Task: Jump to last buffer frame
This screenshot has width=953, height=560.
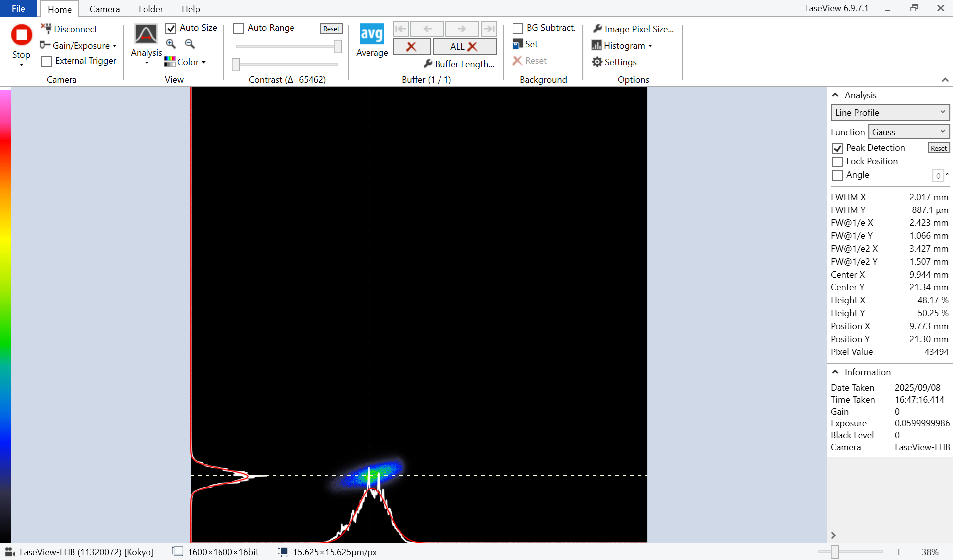Action: pos(489,29)
